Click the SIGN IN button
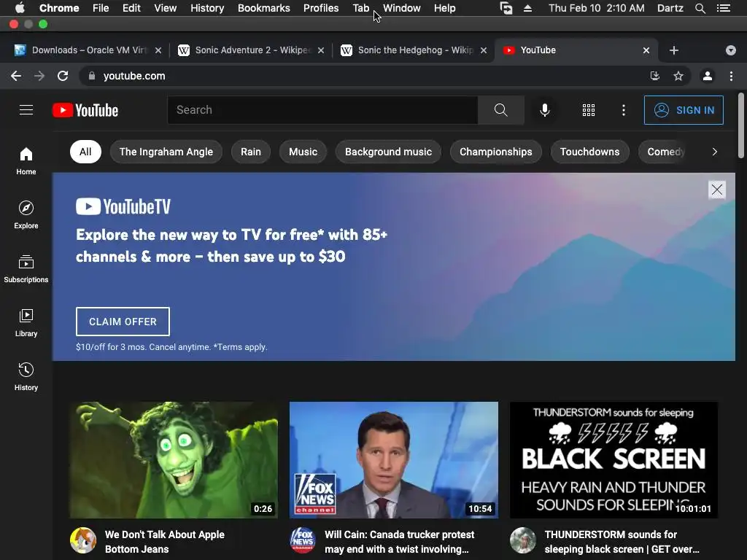Viewport: 747px width, 560px height. tap(684, 110)
